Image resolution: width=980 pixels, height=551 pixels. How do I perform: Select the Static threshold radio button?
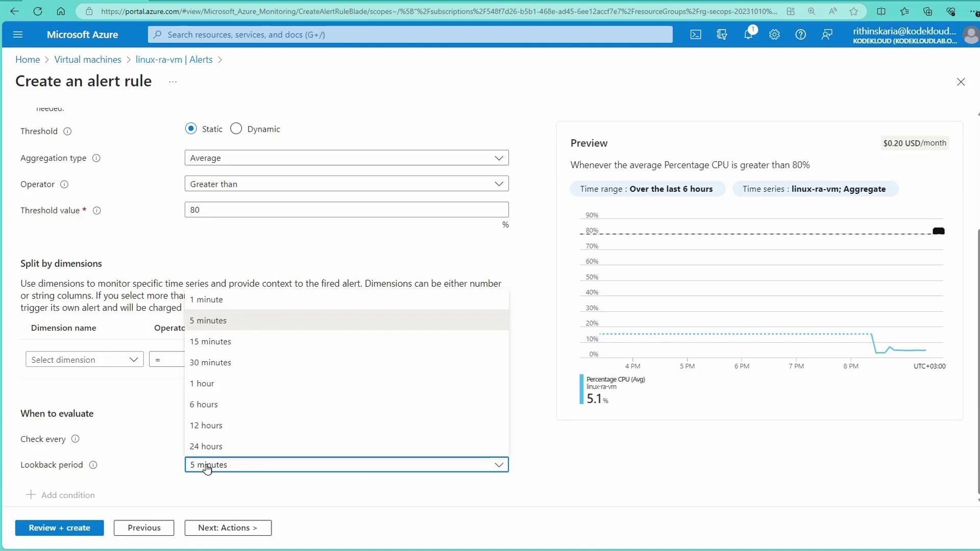point(191,129)
